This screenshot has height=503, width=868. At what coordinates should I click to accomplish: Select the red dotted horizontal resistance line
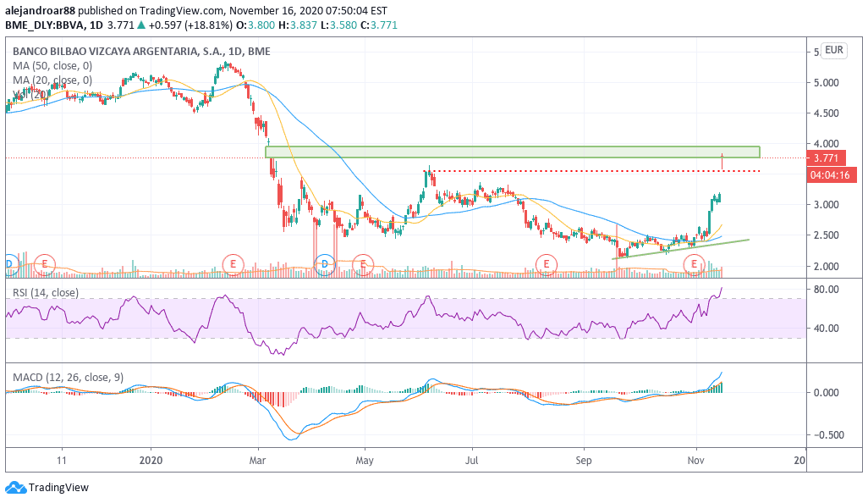592,171
